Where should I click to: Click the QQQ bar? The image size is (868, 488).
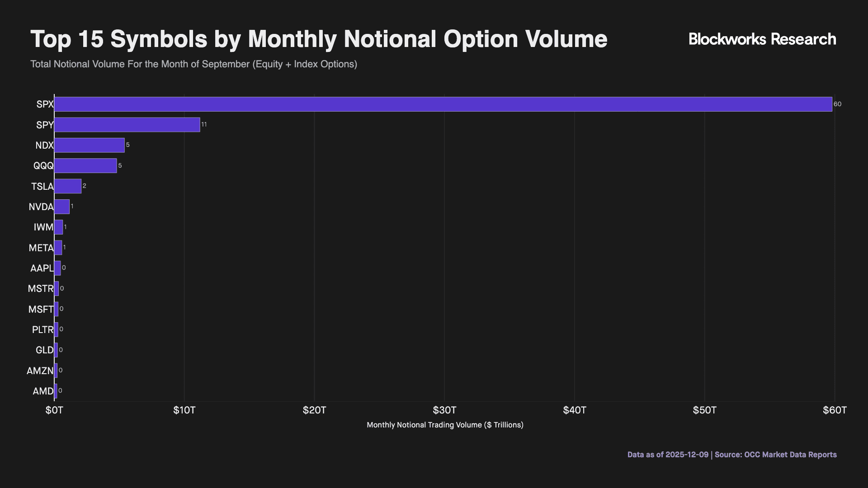[85, 166]
